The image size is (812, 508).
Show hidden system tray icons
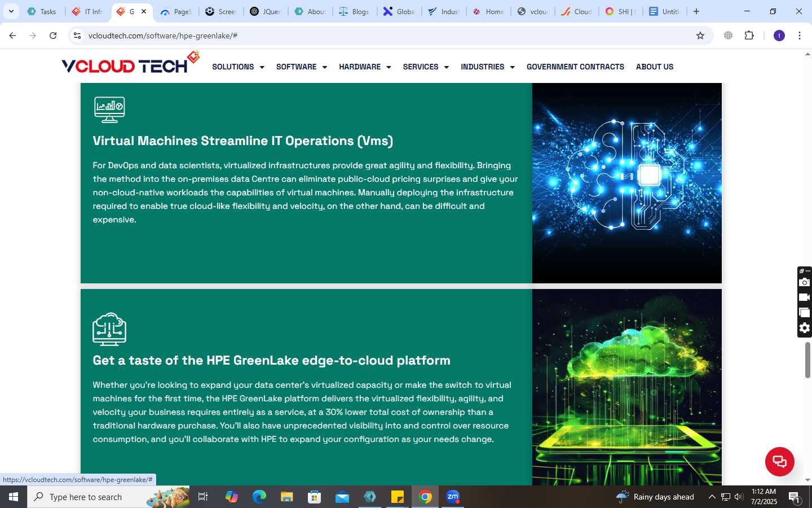click(712, 497)
